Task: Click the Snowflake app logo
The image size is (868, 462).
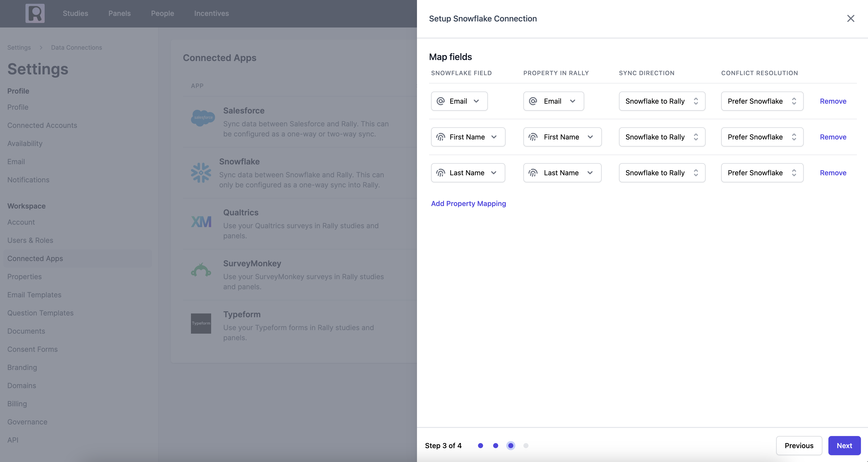Action: [x=201, y=173]
